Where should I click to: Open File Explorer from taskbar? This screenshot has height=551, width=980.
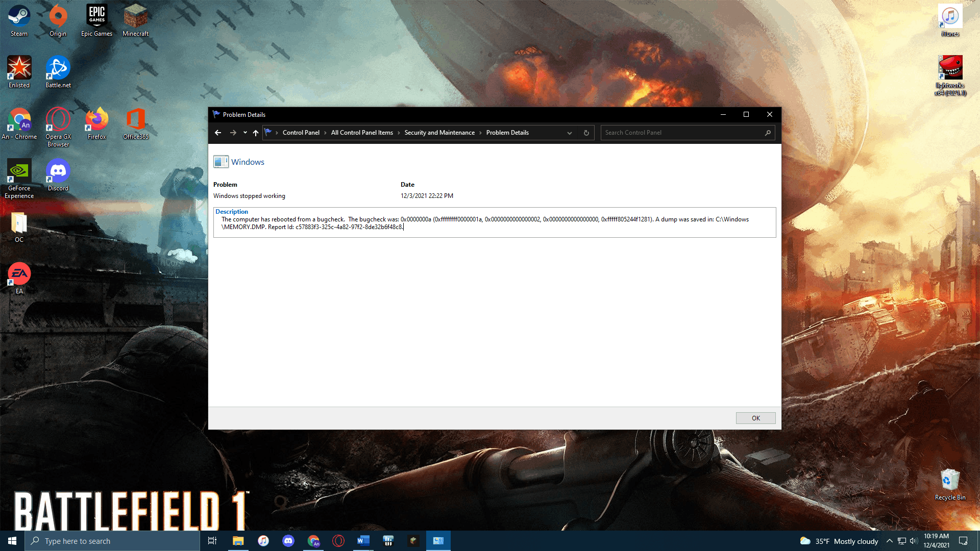(x=238, y=541)
